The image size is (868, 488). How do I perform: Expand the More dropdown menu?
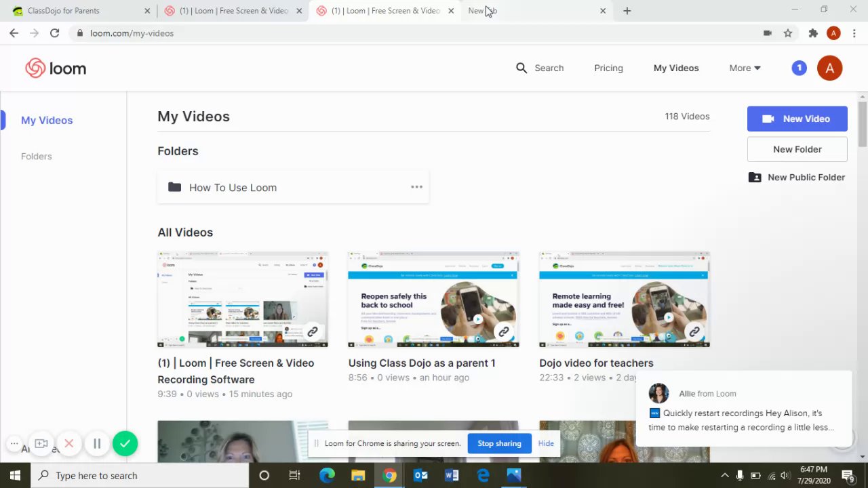click(745, 68)
